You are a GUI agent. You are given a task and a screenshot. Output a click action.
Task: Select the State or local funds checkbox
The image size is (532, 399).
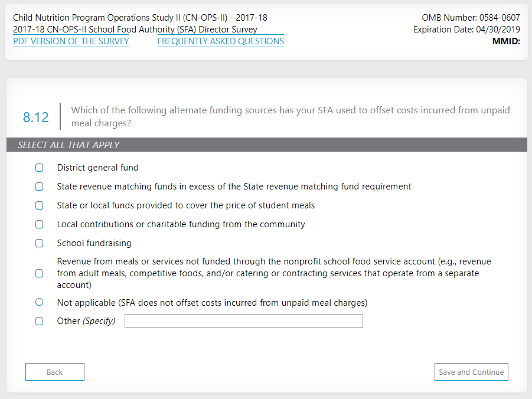pos(40,205)
